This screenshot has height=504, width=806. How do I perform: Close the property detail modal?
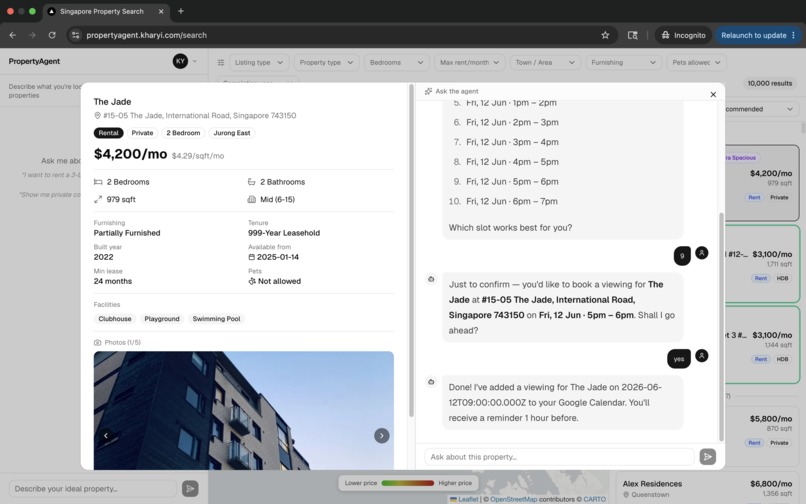(x=713, y=94)
